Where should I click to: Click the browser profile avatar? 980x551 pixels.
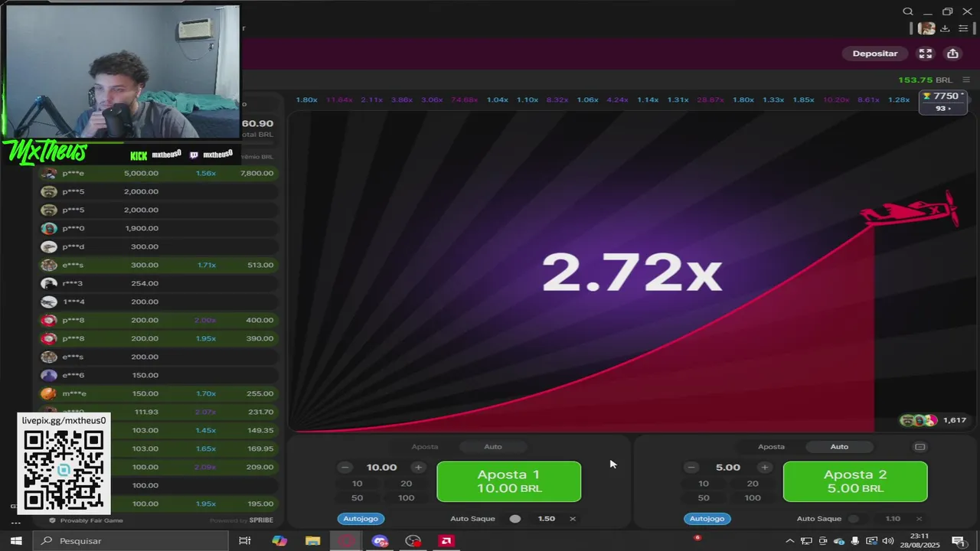pos(927,28)
